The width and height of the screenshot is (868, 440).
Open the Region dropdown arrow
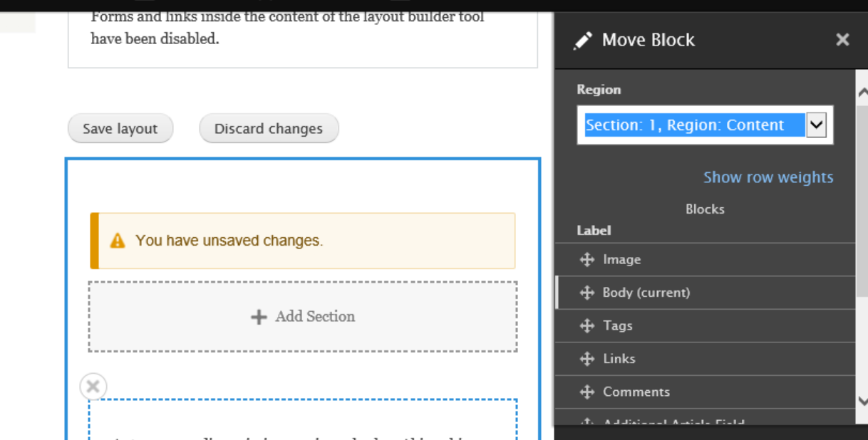coord(817,125)
